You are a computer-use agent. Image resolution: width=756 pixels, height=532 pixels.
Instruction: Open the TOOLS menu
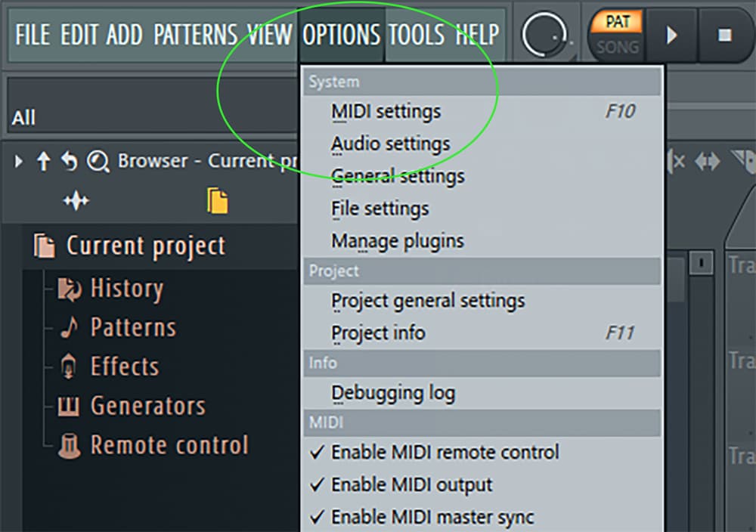pos(417,34)
